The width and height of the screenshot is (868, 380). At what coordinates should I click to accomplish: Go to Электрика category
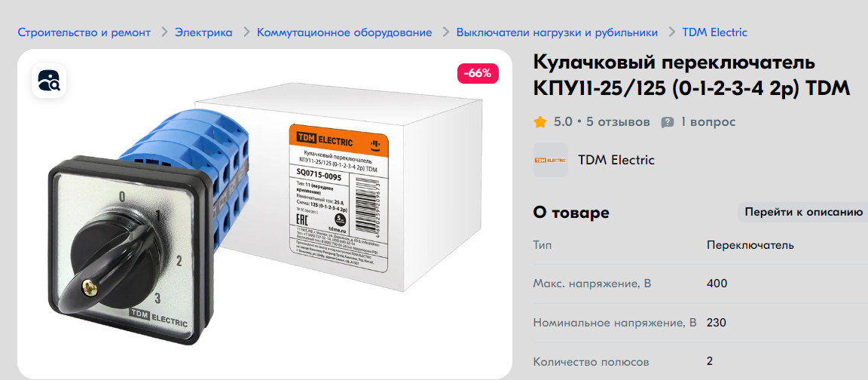(203, 32)
